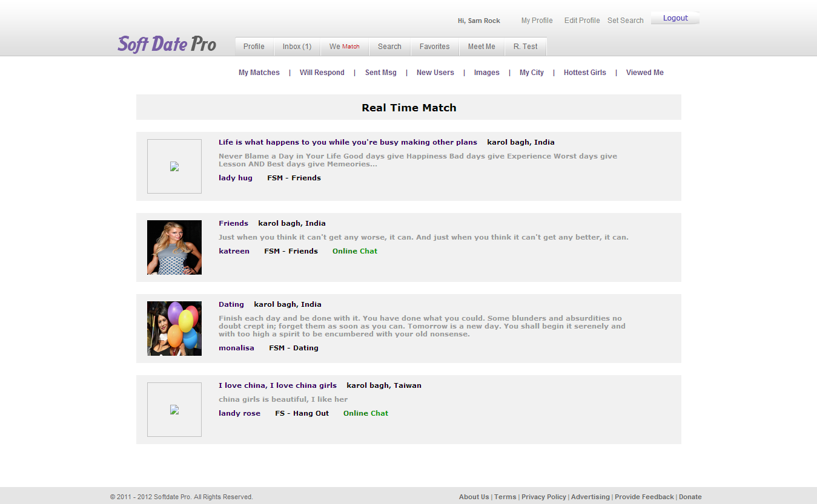Click 'Hi, Sam Rock' greeting text

tap(479, 21)
